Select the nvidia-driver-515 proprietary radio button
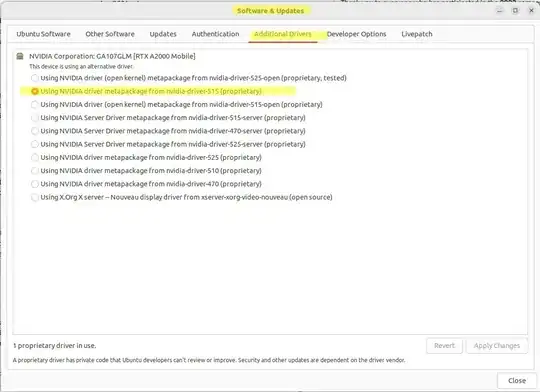 (x=34, y=91)
